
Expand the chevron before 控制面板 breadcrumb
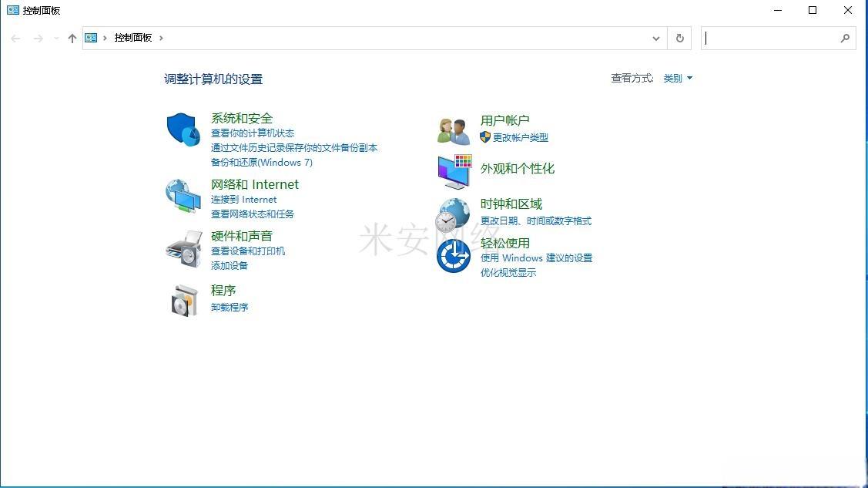(x=105, y=39)
